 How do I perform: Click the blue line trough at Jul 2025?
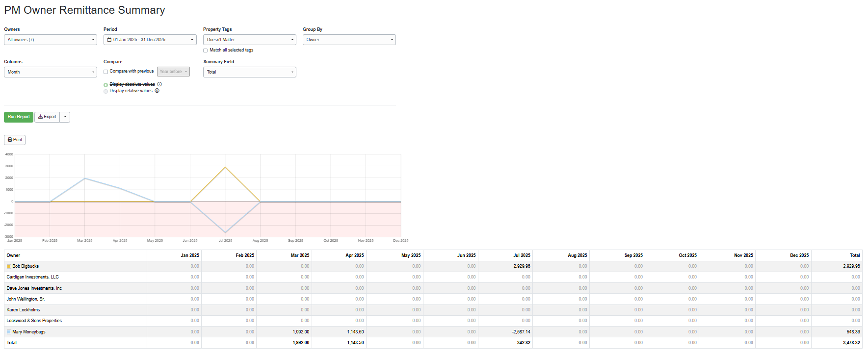[x=225, y=232]
